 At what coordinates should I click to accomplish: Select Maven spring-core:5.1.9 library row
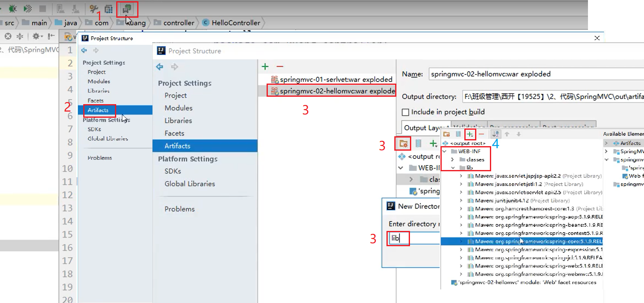point(522,241)
